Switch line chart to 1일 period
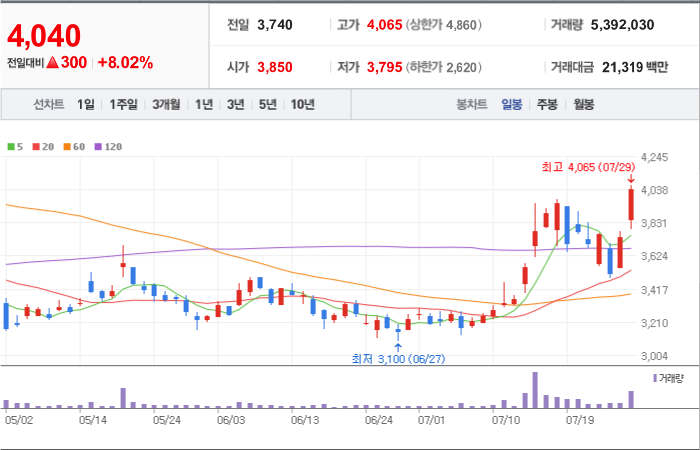Screen dimensions: 700x450 click(86, 104)
